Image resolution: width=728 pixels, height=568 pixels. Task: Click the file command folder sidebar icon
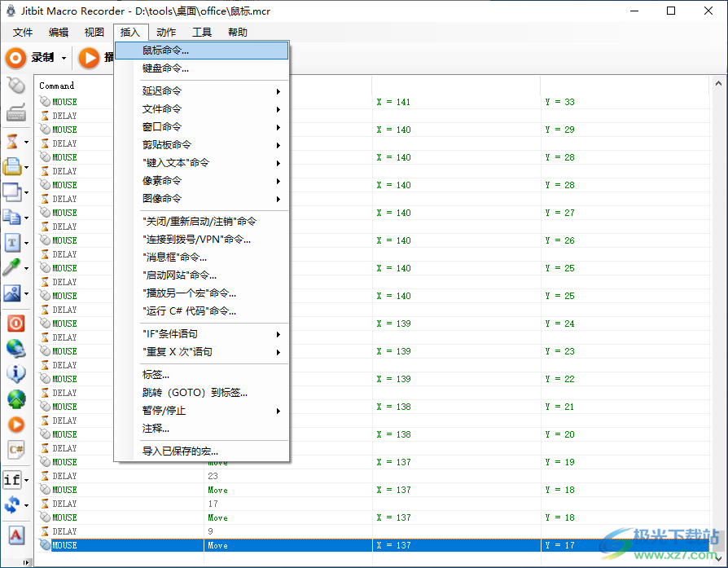(x=12, y=166)
